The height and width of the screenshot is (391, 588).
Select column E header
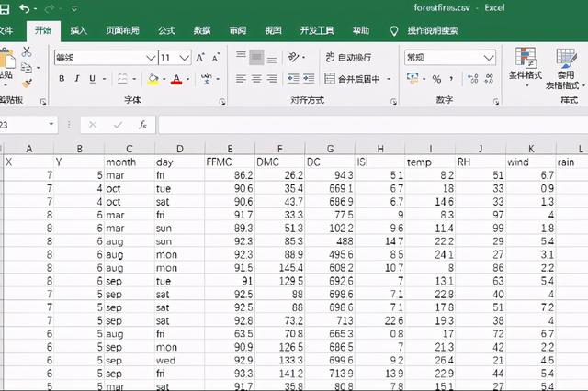click(x=230, y=149)
